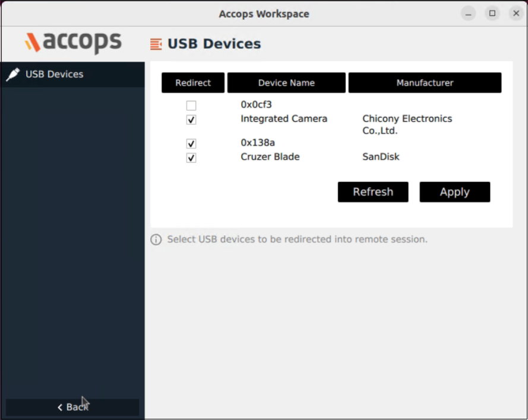Image resolution: width=528 pixels, height=420 pixels.
Task: Select the Integrated Camera device name
Action: (283, 119)
